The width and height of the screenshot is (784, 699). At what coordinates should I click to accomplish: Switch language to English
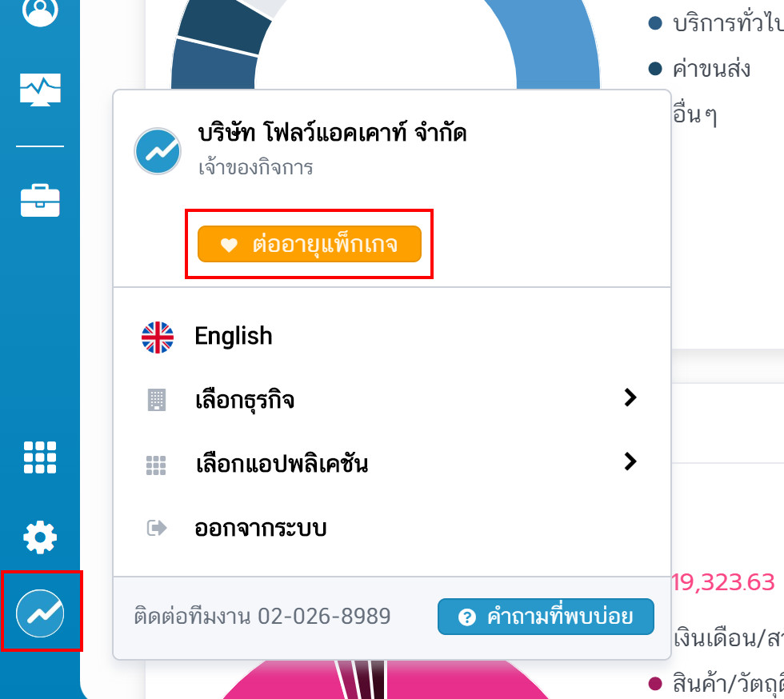(233, 336)
